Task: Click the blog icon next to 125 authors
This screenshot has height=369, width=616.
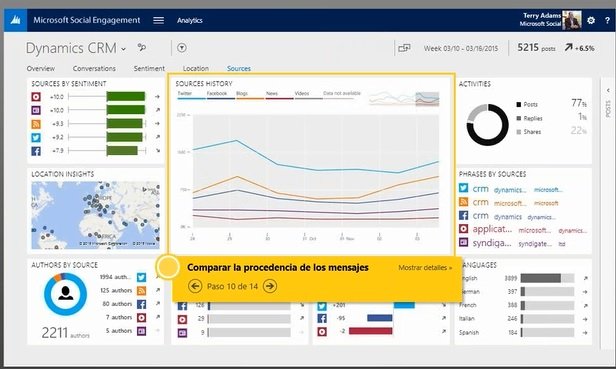Action: (x=141, y=291)
